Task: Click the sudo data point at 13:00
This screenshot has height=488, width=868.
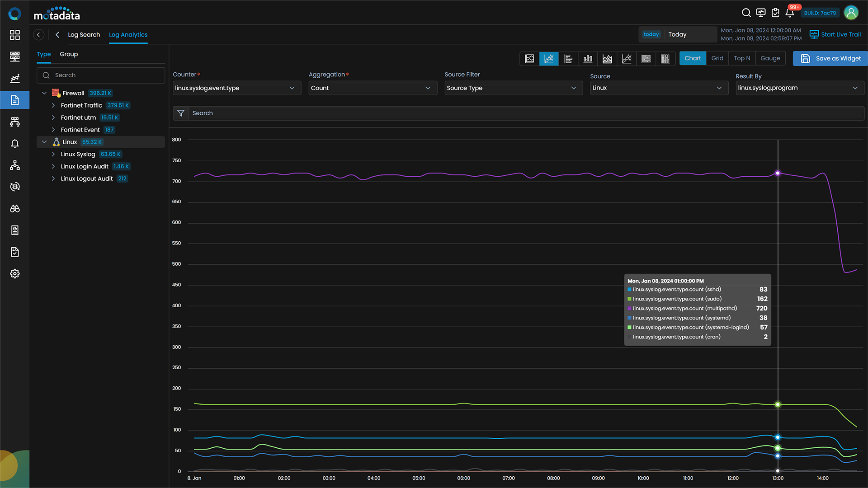Action: coord(778,404)
